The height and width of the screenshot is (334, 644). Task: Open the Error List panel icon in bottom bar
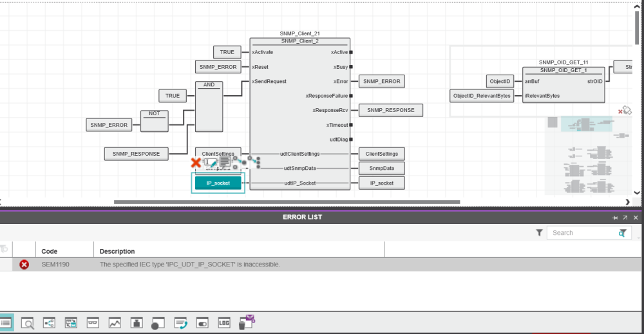(6, 323)
